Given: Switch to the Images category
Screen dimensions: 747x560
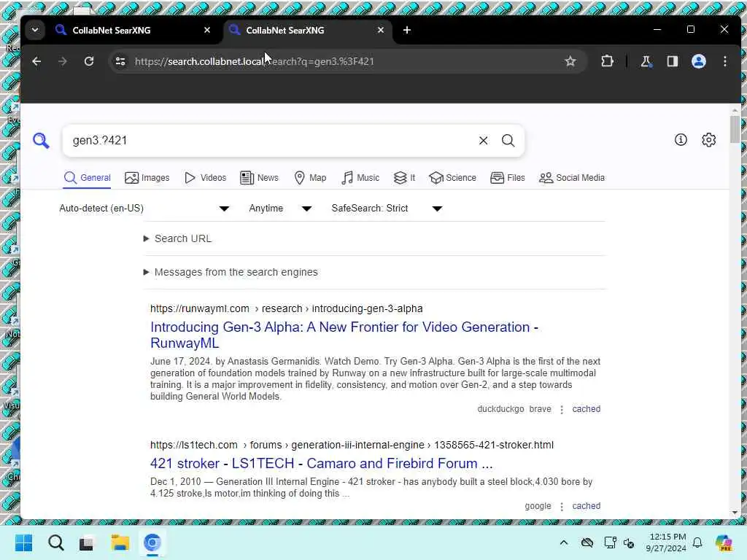Looking at the screenshot, I should [147, 178].
